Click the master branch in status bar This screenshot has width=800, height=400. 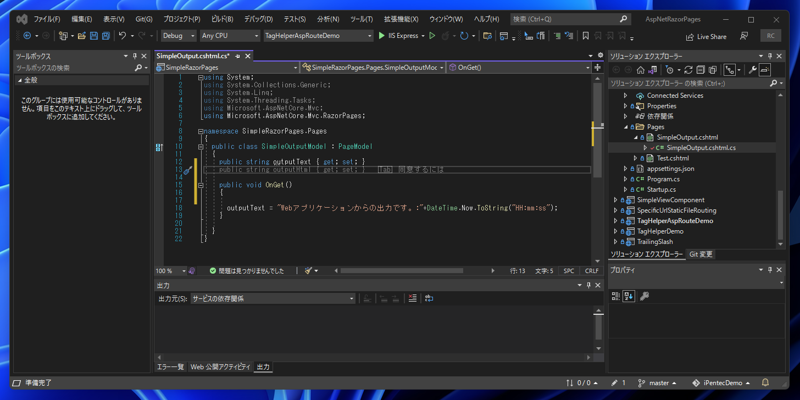658,383
